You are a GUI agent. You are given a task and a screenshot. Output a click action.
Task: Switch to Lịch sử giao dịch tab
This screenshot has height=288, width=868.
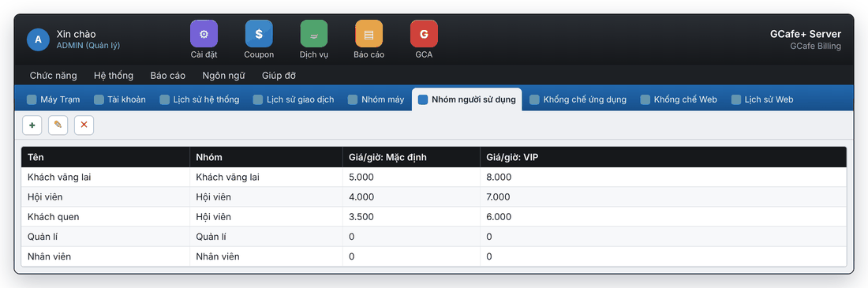pyautogui.click(x=294, y=99)
